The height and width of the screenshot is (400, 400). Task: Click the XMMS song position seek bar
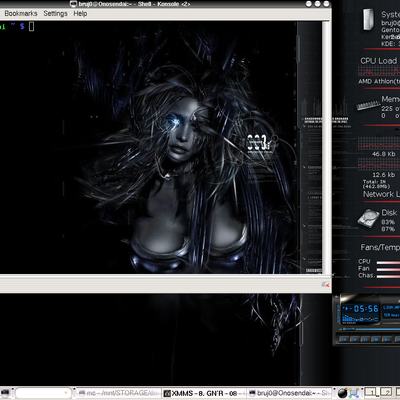370,329
